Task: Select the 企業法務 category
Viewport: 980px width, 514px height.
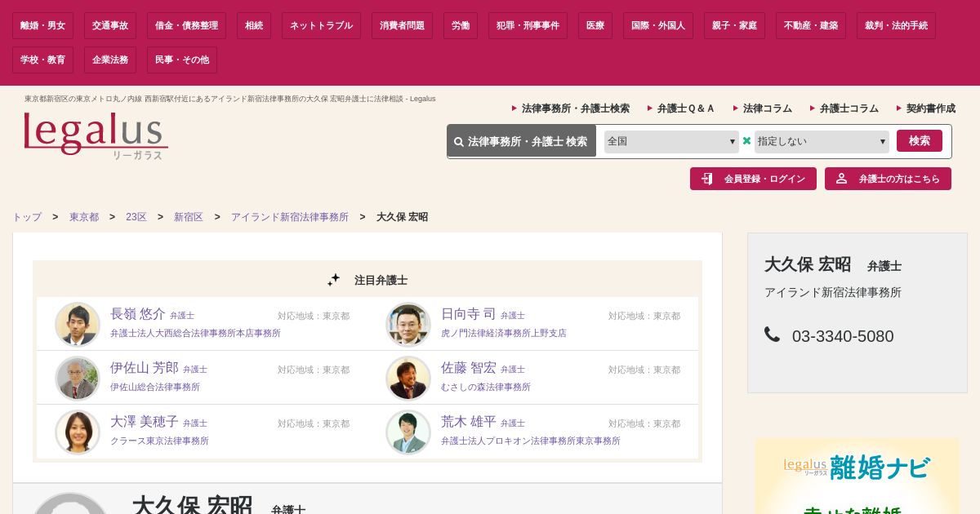Action: (110, 60)
